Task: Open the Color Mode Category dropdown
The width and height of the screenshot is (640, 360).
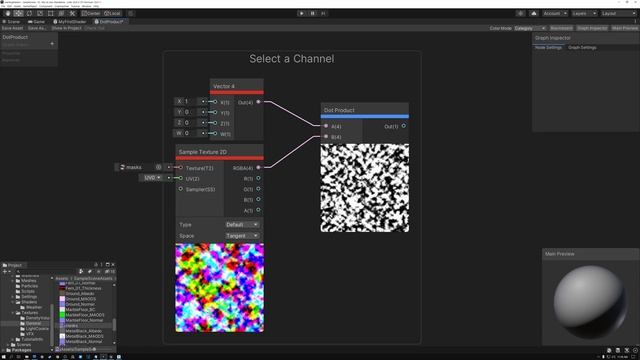Action: pyautogui.click(x=529, y=28)
